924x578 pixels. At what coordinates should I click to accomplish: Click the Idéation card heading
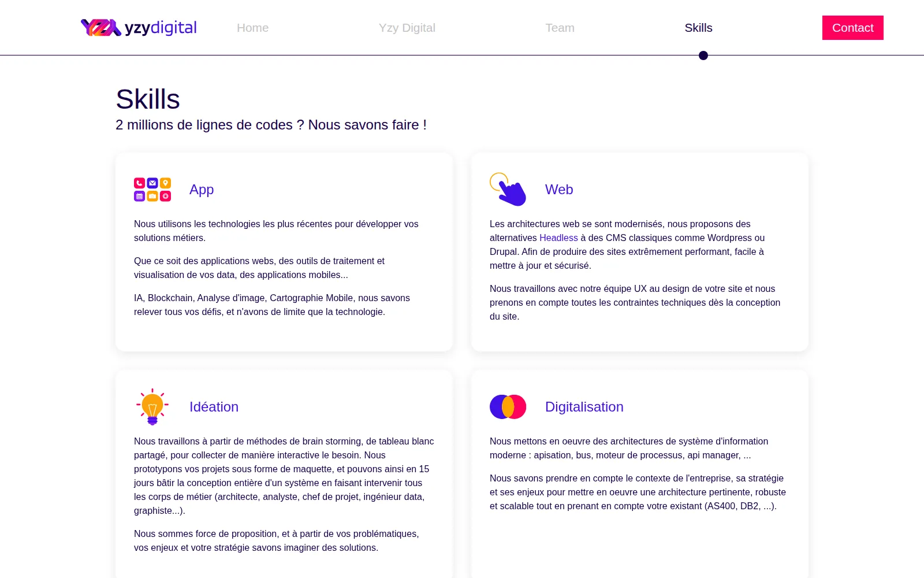point(214,407)
